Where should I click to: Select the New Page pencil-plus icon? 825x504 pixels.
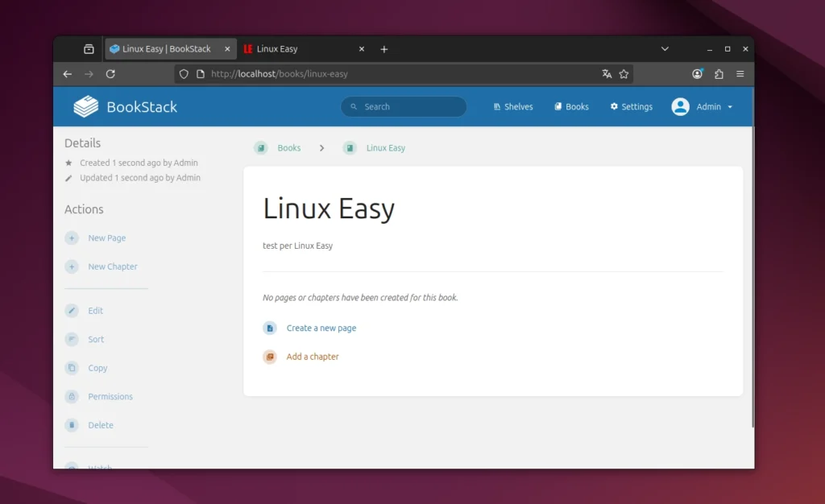(72, 238)
